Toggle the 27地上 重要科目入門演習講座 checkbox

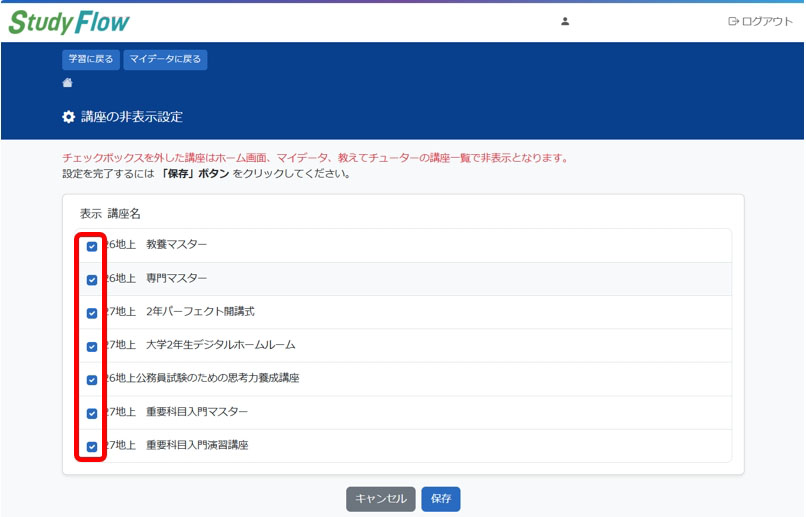tap(92, 447)
